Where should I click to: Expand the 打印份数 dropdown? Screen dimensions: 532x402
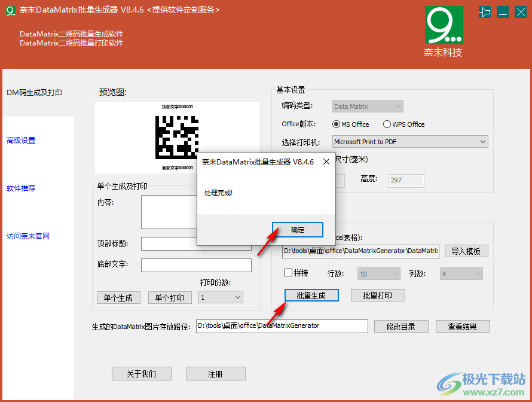click(x=221, y=297)
